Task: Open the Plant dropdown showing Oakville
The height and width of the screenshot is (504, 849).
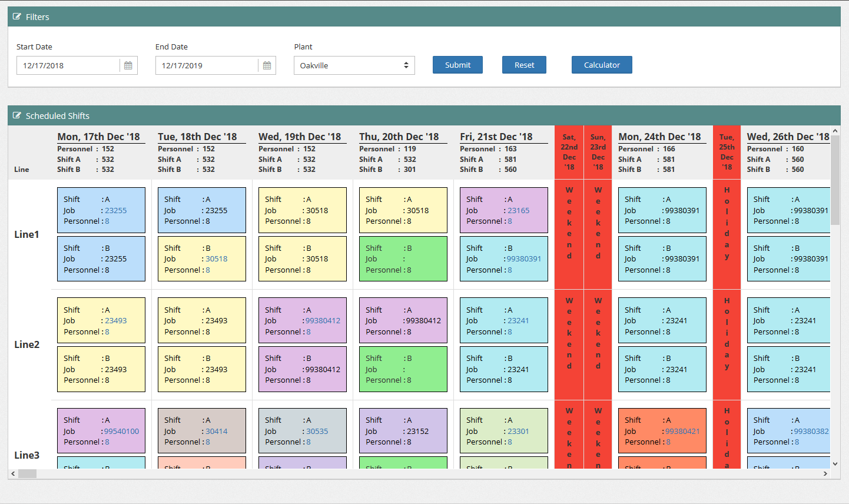Action: point(354,65)
